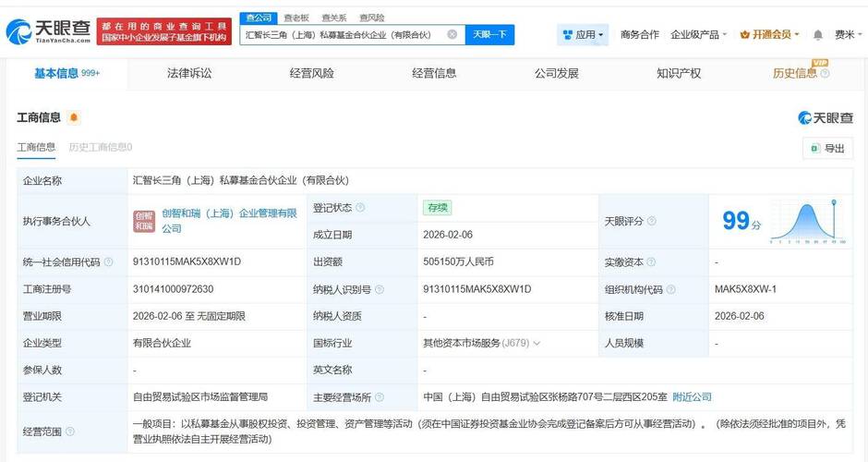The height and width of the screenshot is (462, 868).
Task: Click the 天眼一下 search button
Action: point(490,34)
